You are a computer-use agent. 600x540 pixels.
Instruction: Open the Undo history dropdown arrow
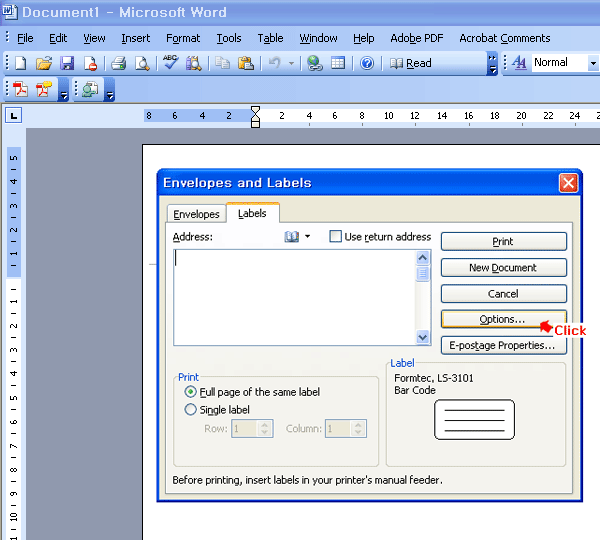click(292, 63)
